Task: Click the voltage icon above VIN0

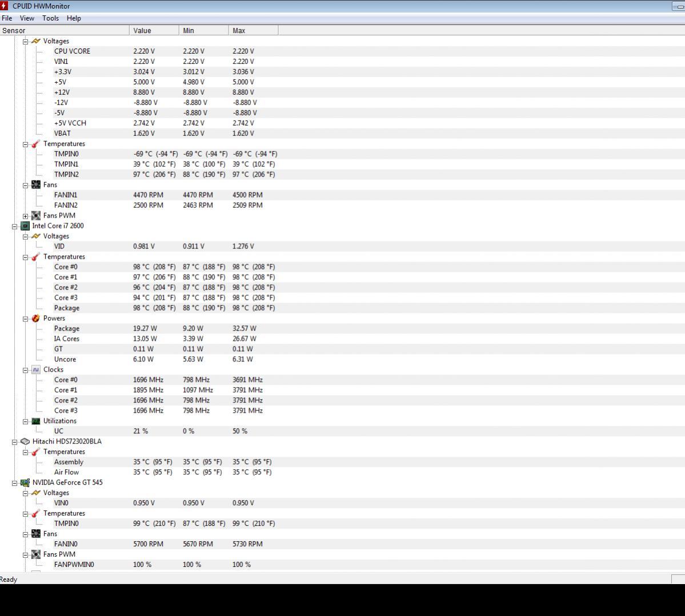Action: pyautogui.click(x=36, y=493)
